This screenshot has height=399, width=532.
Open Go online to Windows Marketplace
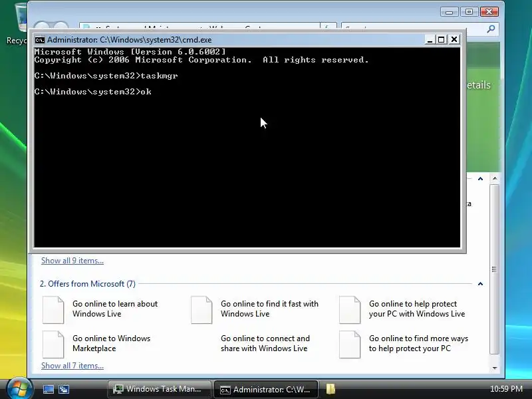pyautogui.click(x=111, y=343)
